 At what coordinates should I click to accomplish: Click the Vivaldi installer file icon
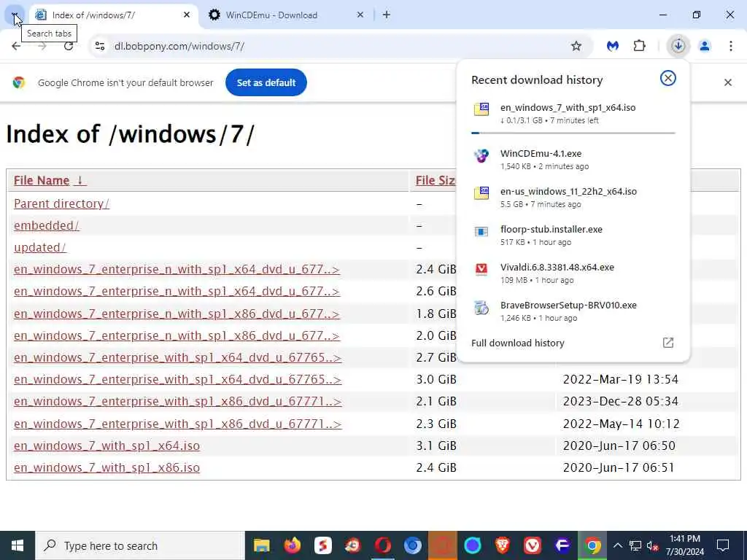point(481,269)
